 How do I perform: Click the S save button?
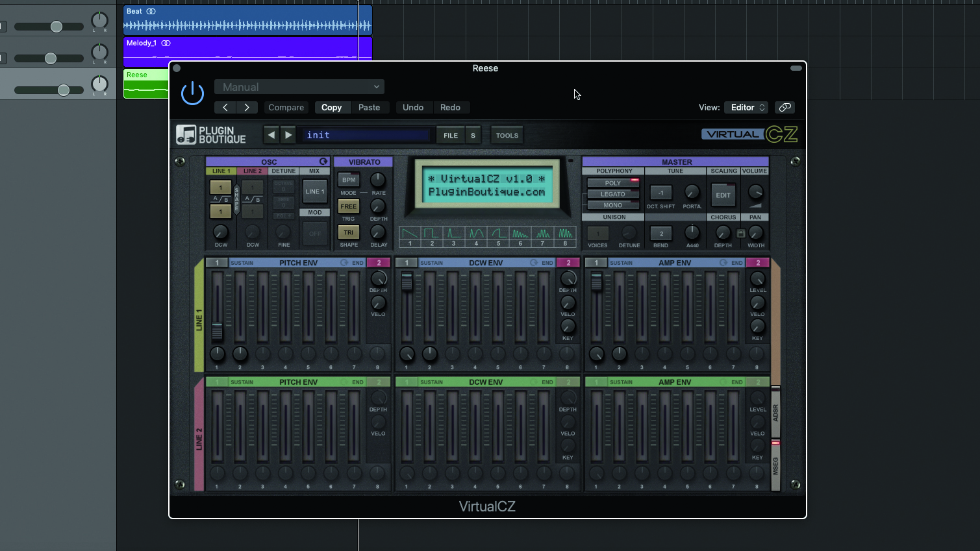(473, 136)
